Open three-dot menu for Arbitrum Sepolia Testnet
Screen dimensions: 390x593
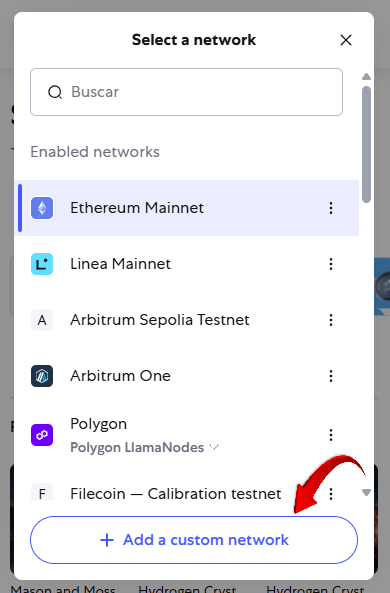point(331,320)
